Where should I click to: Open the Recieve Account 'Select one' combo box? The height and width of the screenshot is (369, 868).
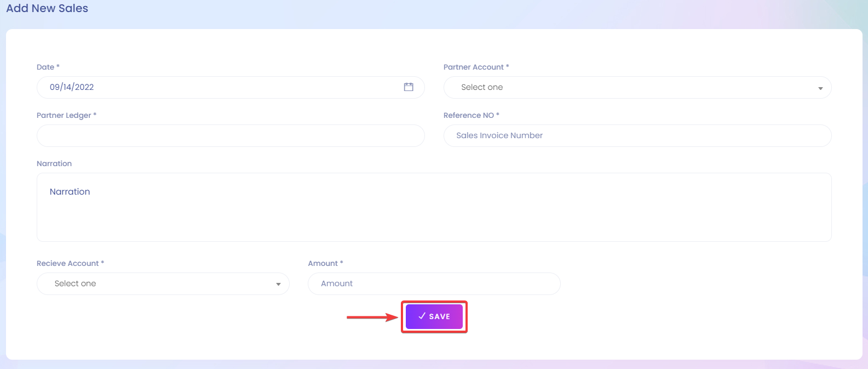(x=163, y=284)
